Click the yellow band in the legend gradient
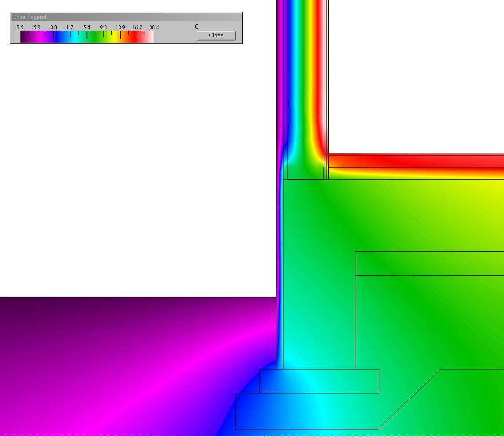 tap(116, 38)
